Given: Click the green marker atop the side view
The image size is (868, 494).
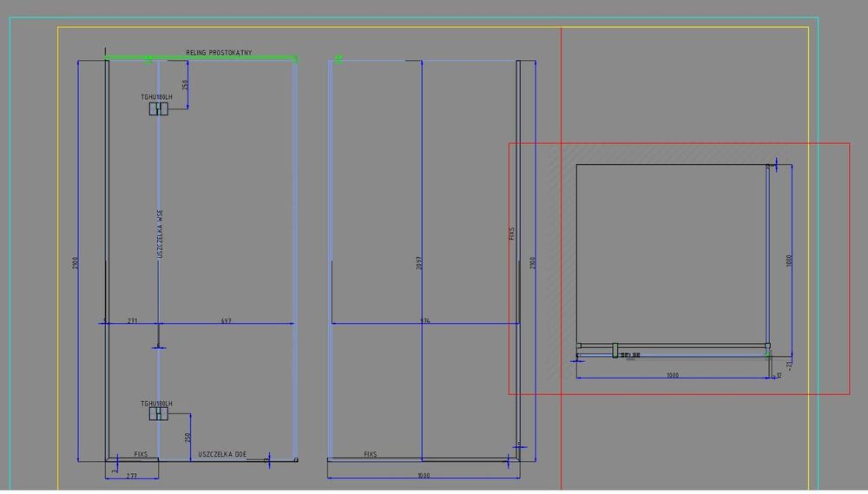Looking at the screenshot, I should [339, 59].
